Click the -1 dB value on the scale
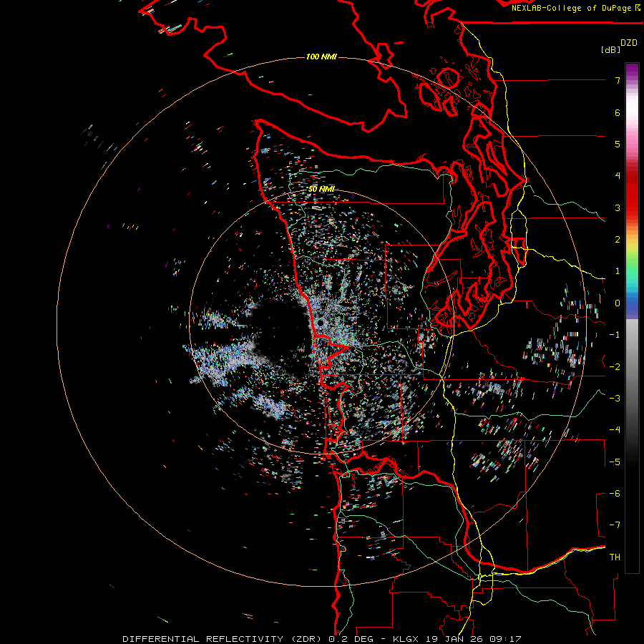644x644 pixels. tap(615, 335)
